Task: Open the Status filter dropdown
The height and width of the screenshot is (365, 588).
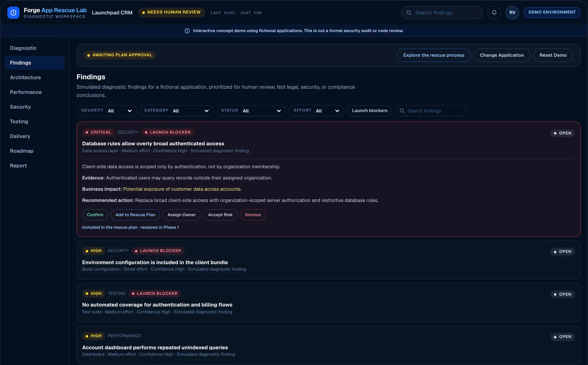Action: [x=251, y=111]
